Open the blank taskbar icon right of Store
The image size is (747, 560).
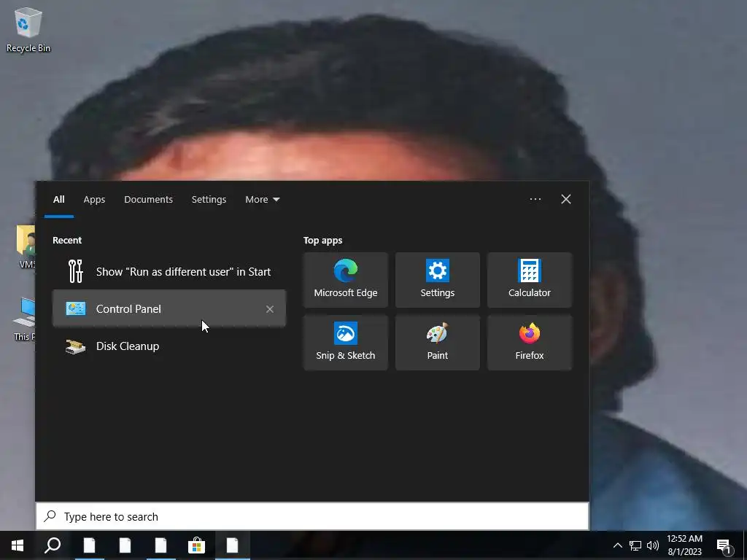pyautogui.click(x=232, y=545)
